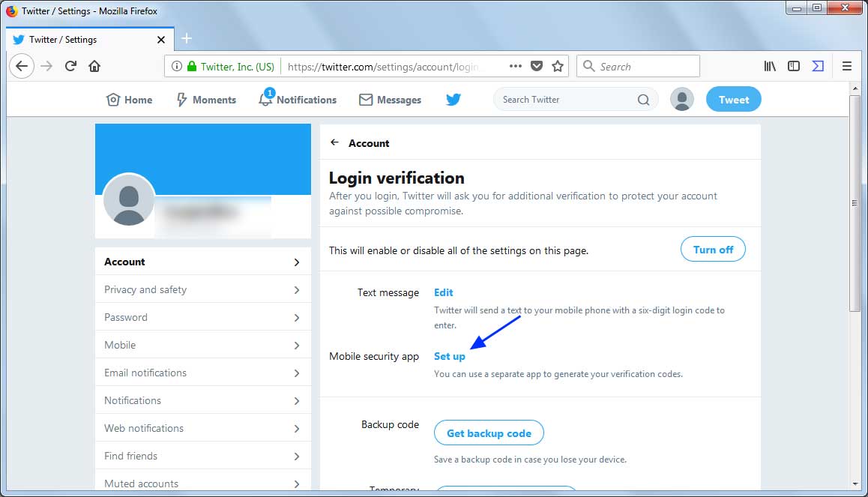Go back using the browser back arrow
Viewport: 868px width, 497px height.
[22, 67]
